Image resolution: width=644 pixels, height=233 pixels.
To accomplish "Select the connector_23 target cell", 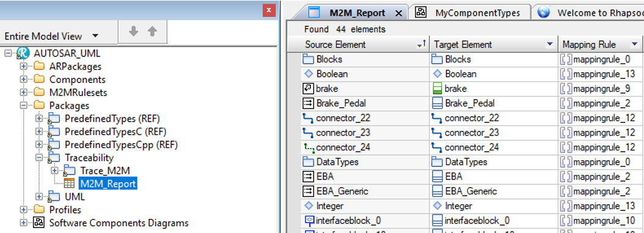I will [x=494, y=132].
